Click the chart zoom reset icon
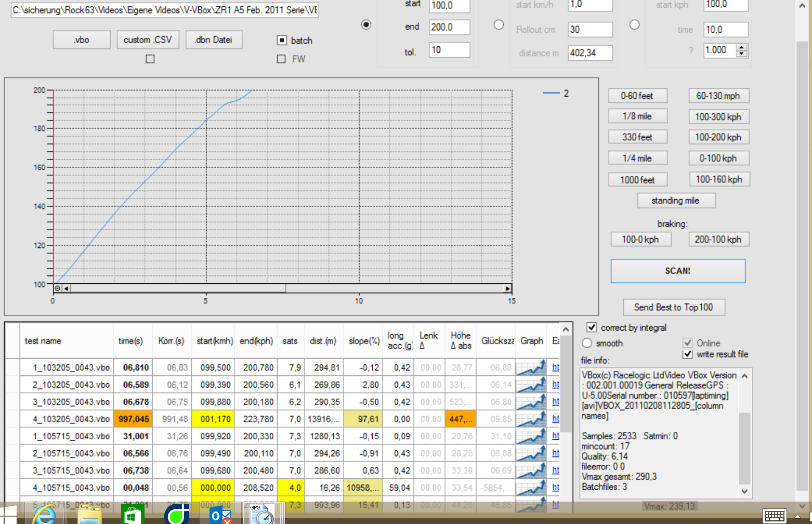 [x=58, y=288]
